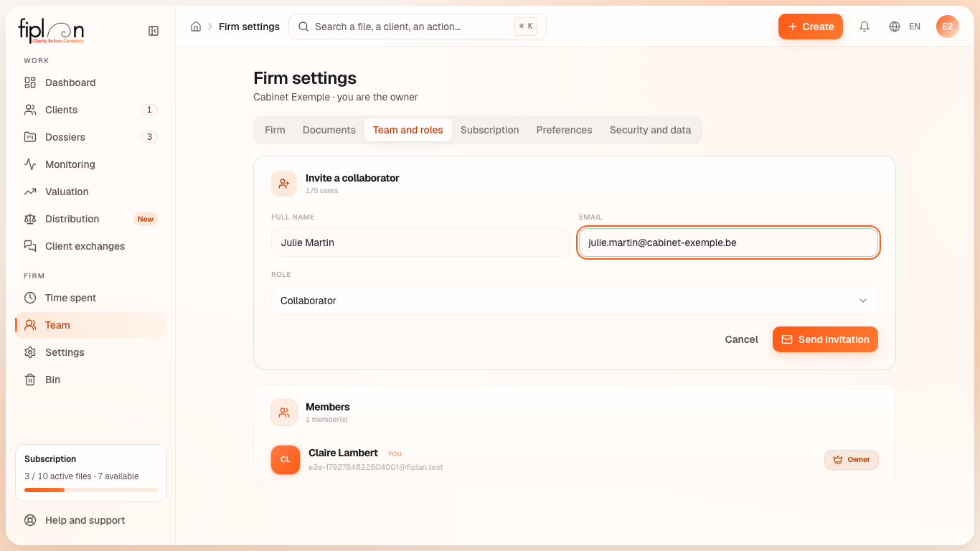Click the Role dropdown chevron arrow

click(863, 301)
